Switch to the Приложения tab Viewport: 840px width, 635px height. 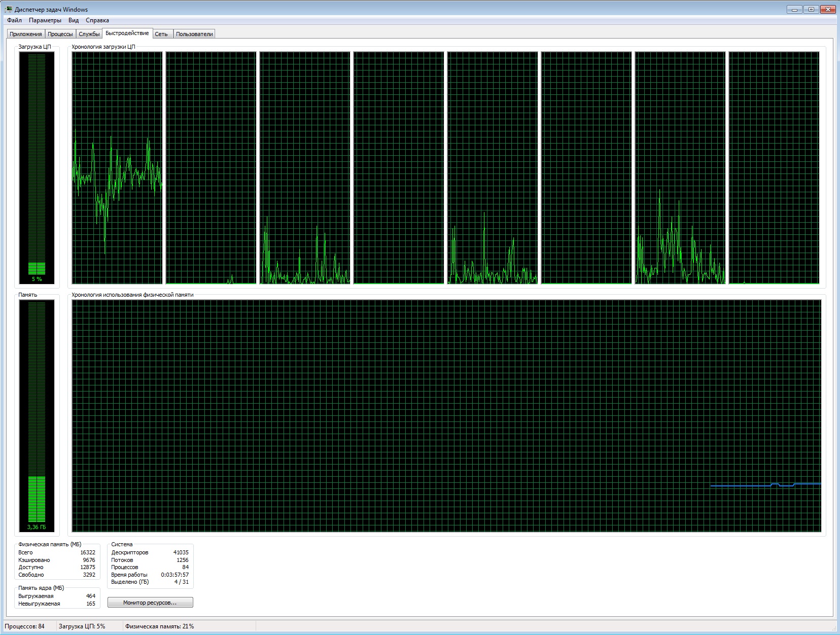pos(26,34)
